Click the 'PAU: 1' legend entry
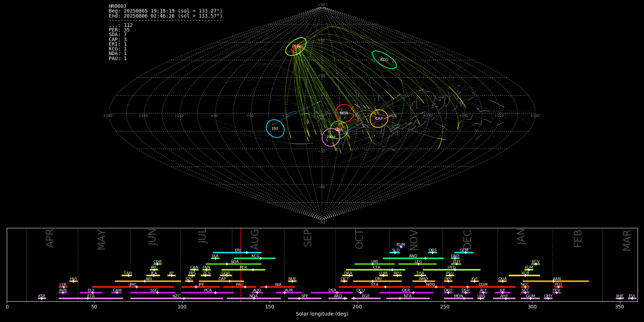 pyautogui.click(x=118, y=59)
